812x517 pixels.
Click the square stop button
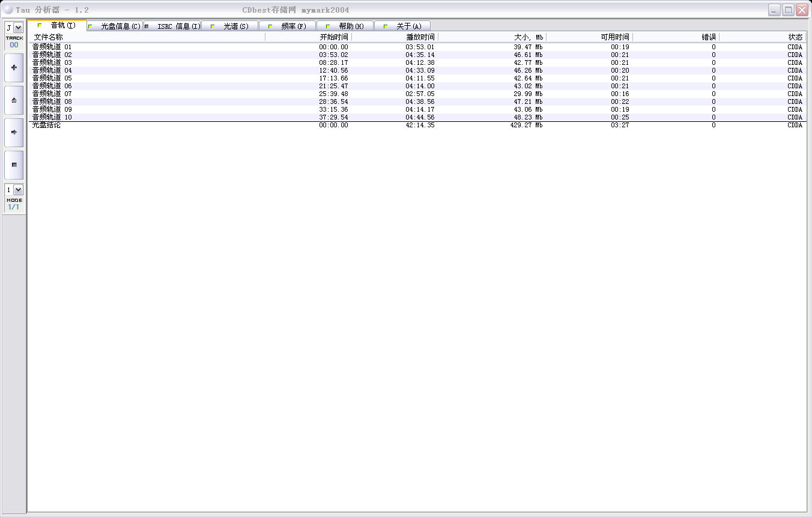[x=14, y=165]
